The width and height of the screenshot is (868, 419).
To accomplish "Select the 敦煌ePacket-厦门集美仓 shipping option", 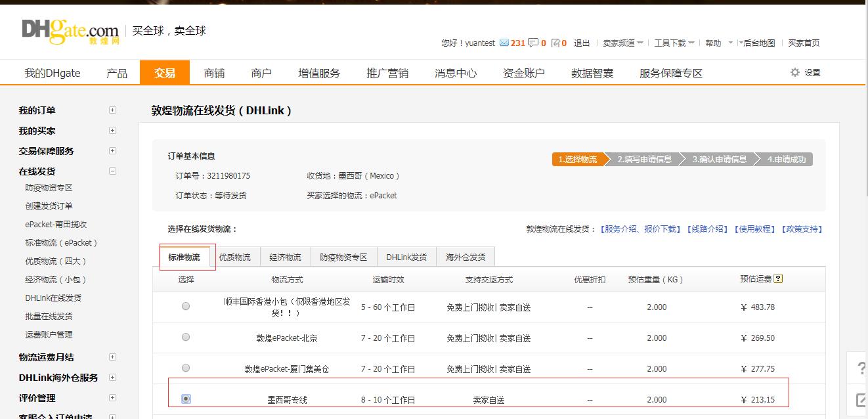I will point(185,369).
